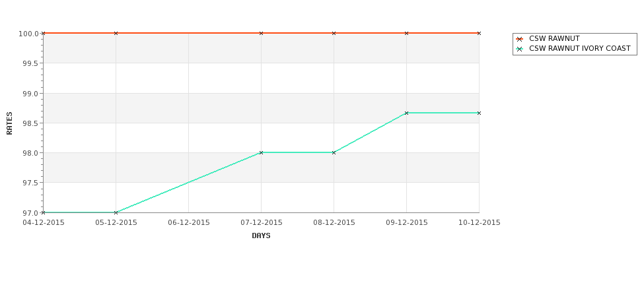644x283 pixels.
Task: Select Ivory Coast data point on 08-12-2015
Action: 334,152
